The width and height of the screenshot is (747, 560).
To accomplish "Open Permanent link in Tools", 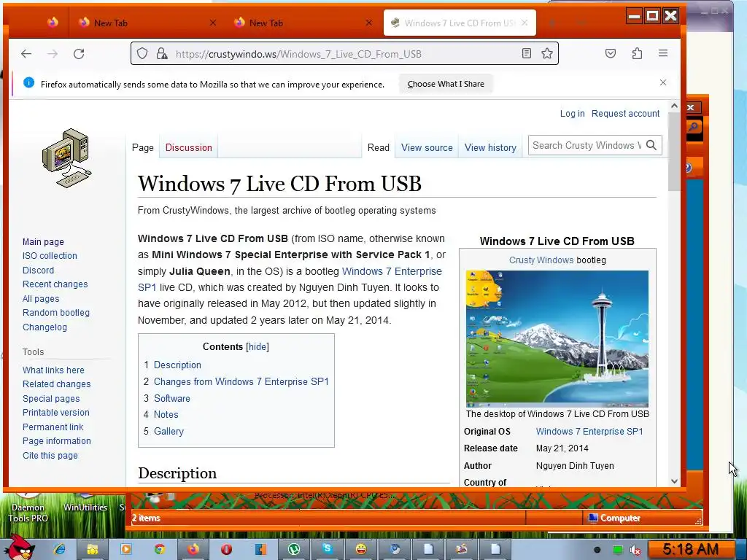I will [x=53, y=427].
